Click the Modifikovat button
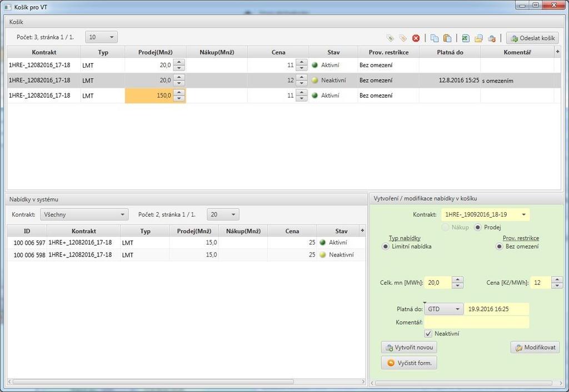This screenshot has height=392, width=569. click(535, 348)
